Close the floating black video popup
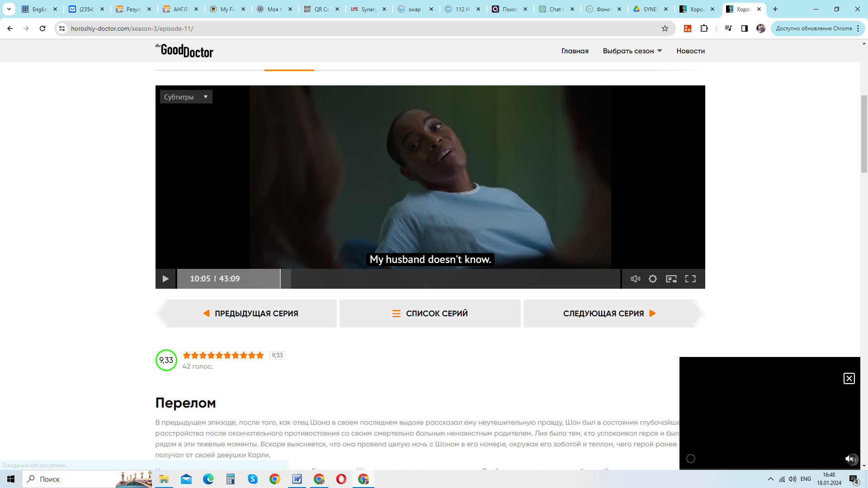868x488 pixels. 849,379
